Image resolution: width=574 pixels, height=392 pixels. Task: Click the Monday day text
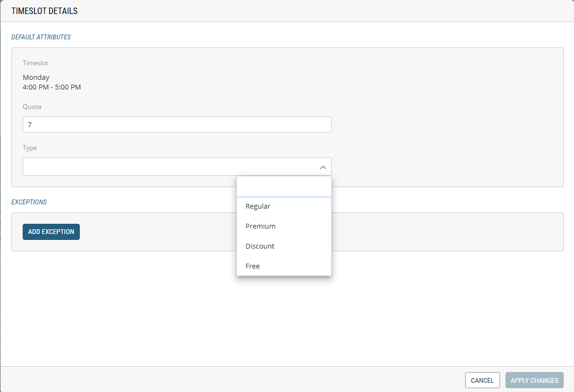pos(36,78)
